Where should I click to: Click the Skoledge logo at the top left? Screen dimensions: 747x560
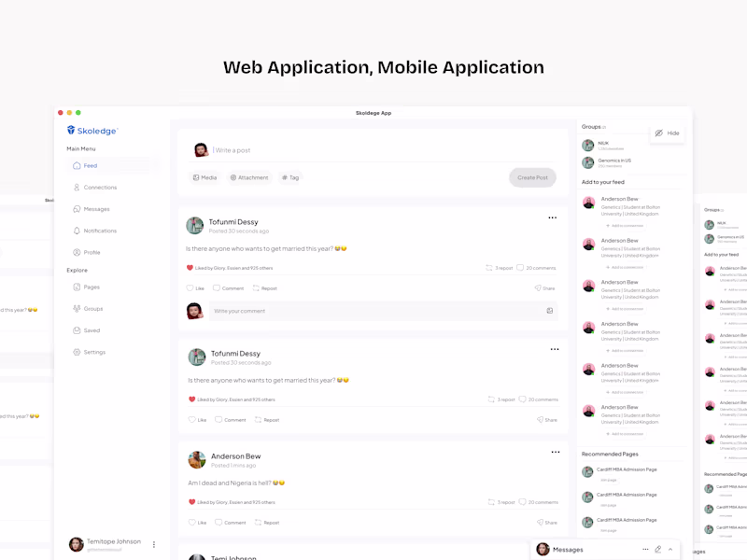pyautogui.click(x=92, y=130)
